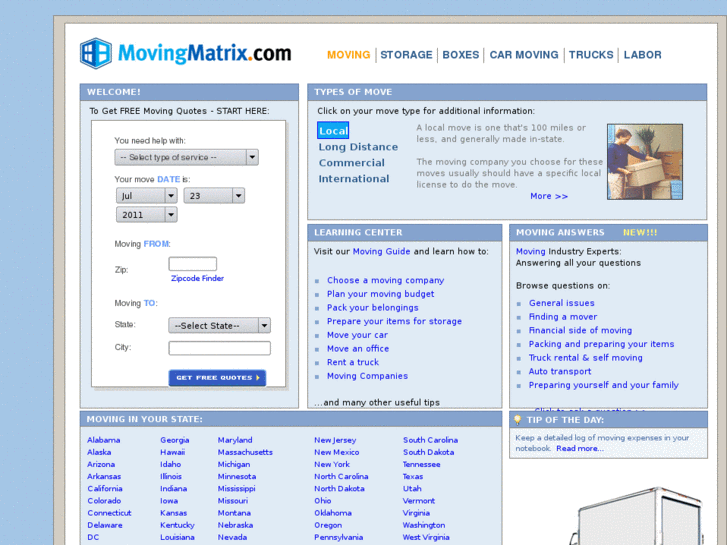Open the Massachusetts state link
Viewport: 727px width, 545px height.
tap(245, 452)
